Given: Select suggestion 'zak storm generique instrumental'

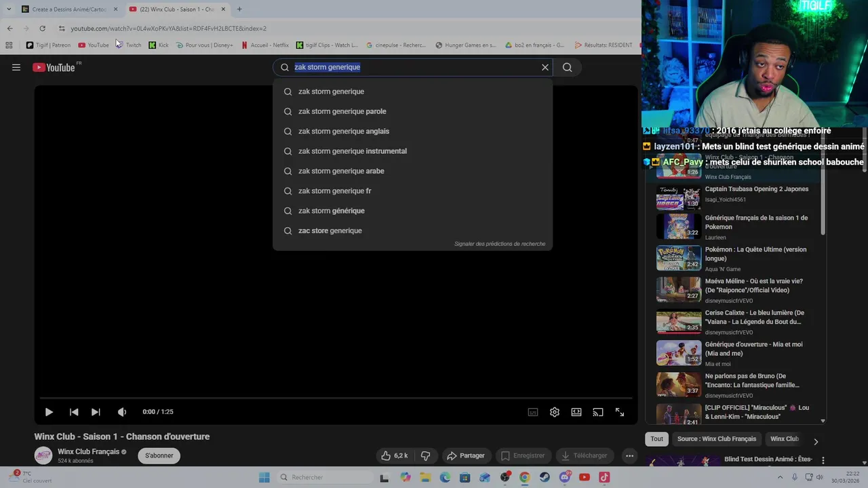Looking at the screenshot, I should 412,151.
